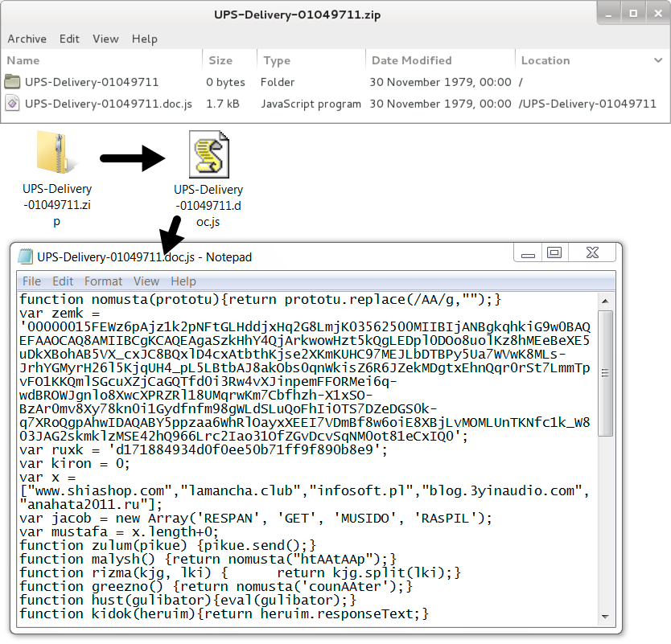
Task: Select the UPS-Delivery-01049711 folder row name
Action: (x=92, y=82)
